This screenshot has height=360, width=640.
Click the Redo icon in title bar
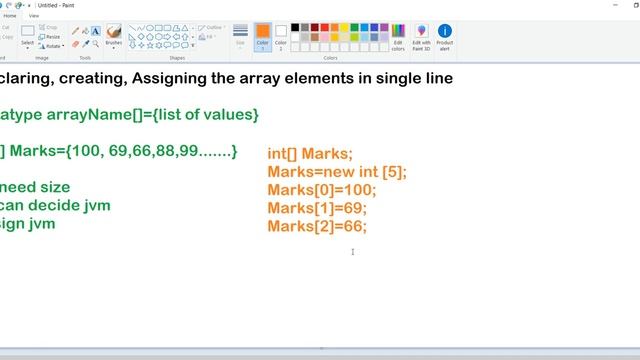pyautogui.click(x=9, y=5)
